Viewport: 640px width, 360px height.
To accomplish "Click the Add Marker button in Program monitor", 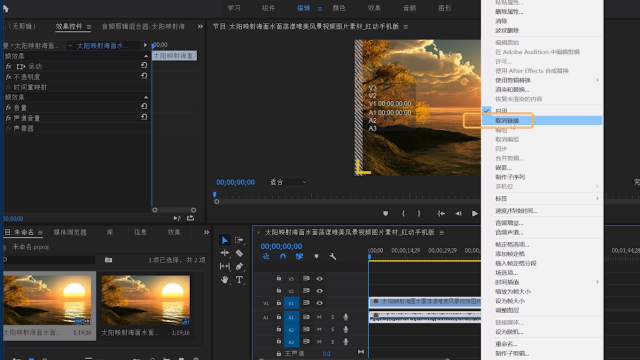I will (385, 213).
